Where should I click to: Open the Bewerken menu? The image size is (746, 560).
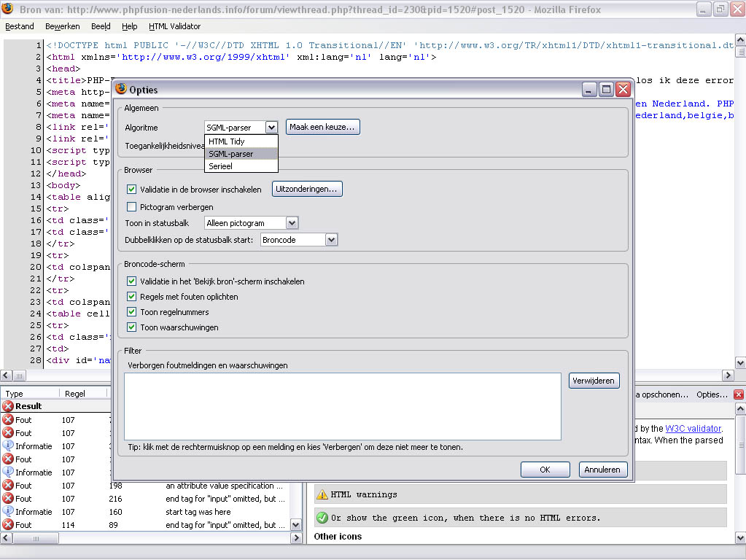[x=62, y=26]
